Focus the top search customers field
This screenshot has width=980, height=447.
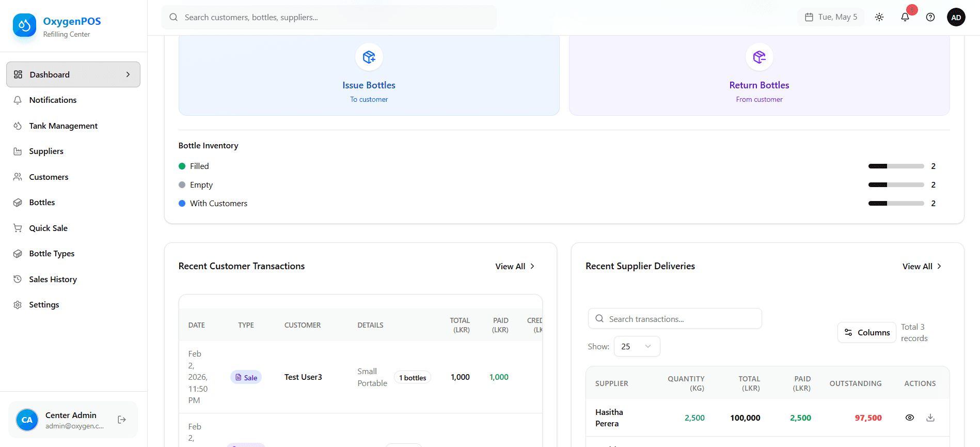329,17
